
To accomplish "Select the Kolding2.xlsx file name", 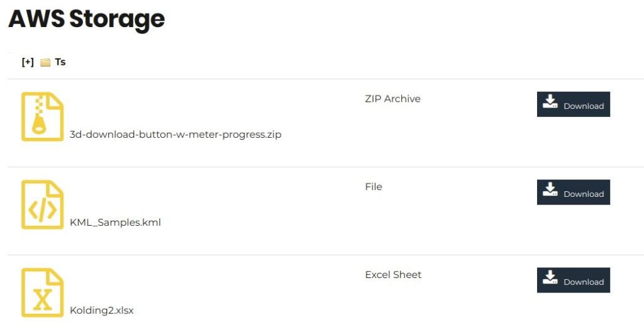I will click(102, 310).
